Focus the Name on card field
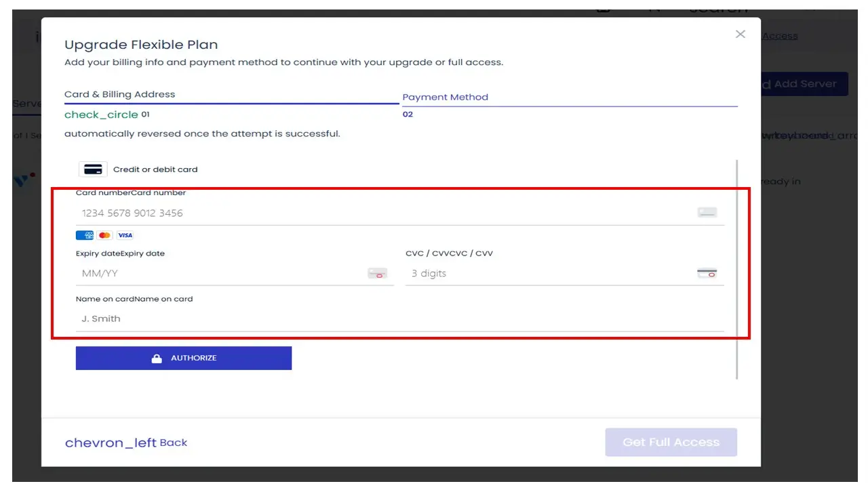The image size is (868, 488). coord(400,319)
